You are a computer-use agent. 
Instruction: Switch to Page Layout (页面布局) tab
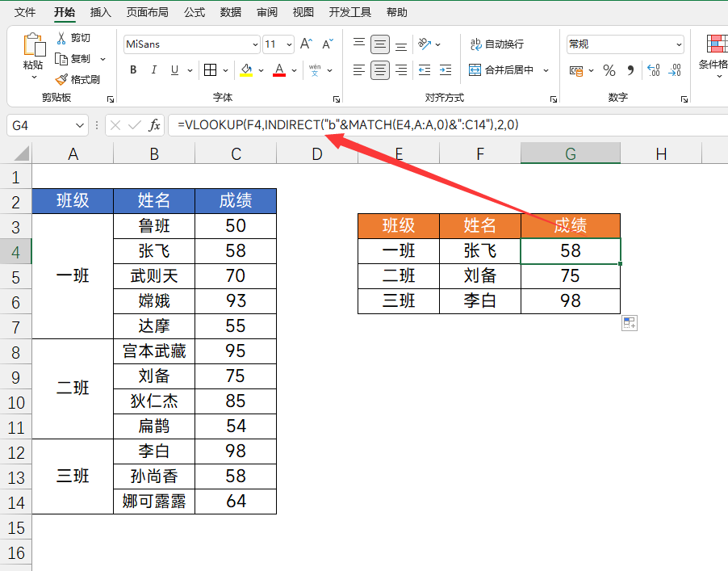coord(147,12)
